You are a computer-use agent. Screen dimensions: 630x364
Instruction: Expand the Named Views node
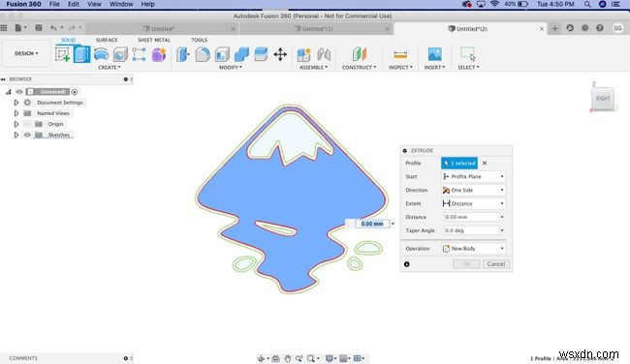click(x=16, y=113)
